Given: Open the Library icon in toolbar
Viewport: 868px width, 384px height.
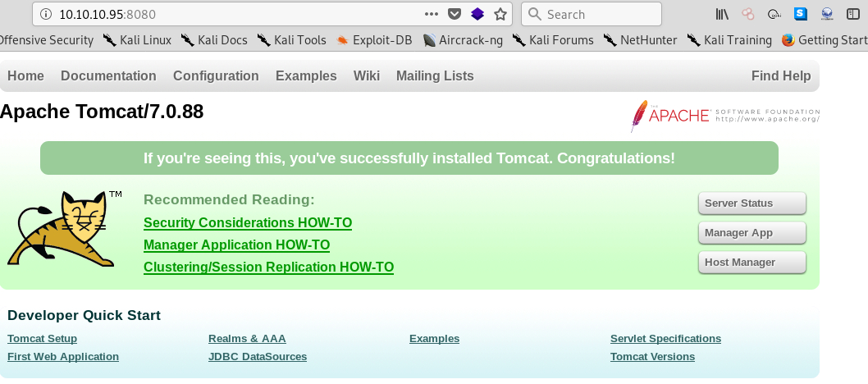Looking at the screenshot, I should [722, 15].
